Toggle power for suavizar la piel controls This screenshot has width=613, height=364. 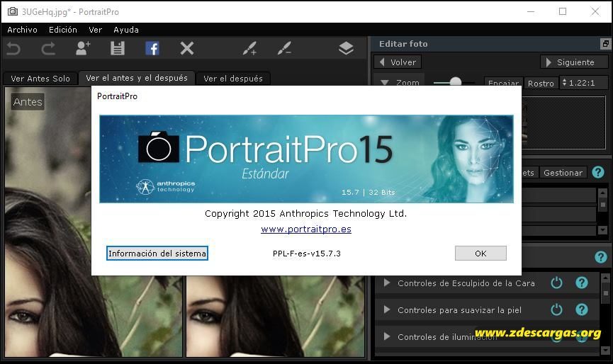pyautogui.click(x=556, y=309)
